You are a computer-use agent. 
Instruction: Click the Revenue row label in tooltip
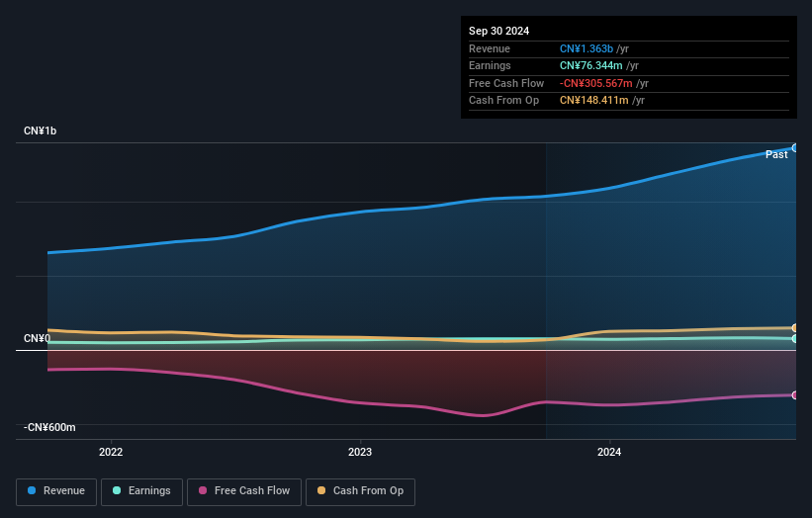point(490,48)
